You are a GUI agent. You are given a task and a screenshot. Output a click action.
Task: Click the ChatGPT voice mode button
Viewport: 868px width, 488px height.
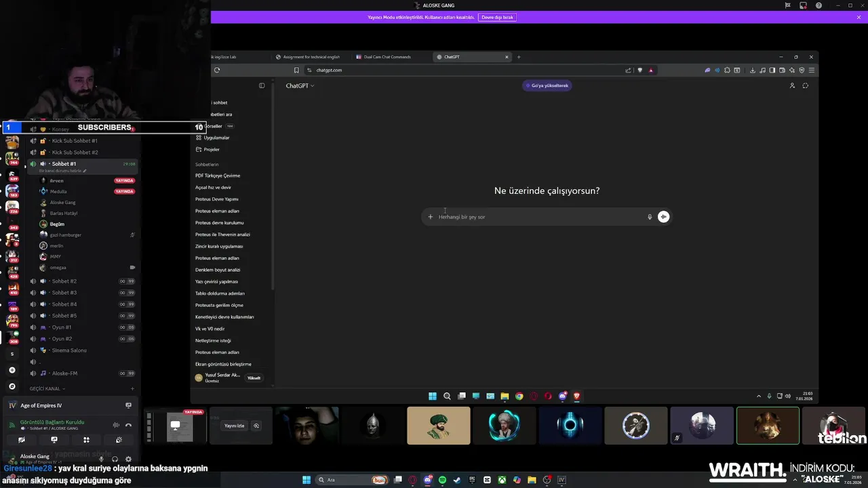(663, 217)
